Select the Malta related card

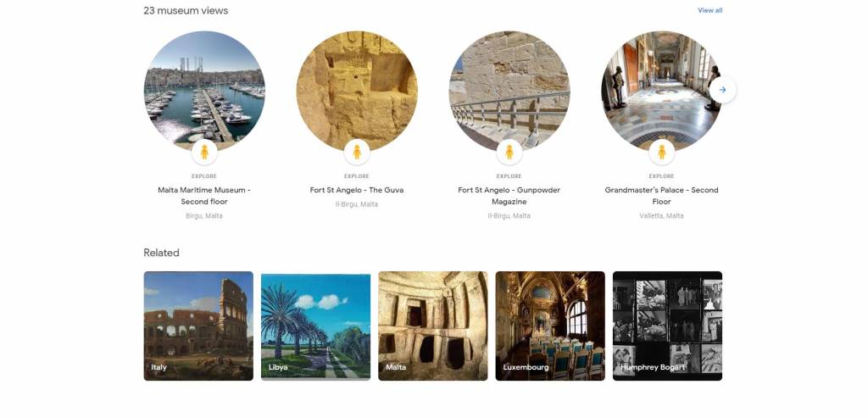tap(433, 326)
